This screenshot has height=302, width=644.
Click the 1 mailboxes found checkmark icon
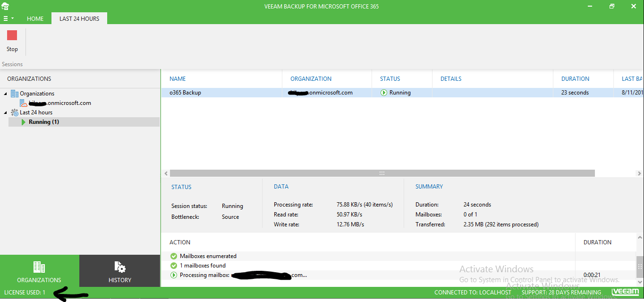pos(174,266)
